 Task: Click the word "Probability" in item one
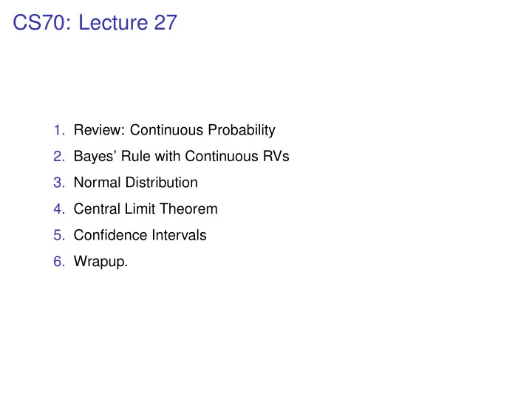point(242,131)
